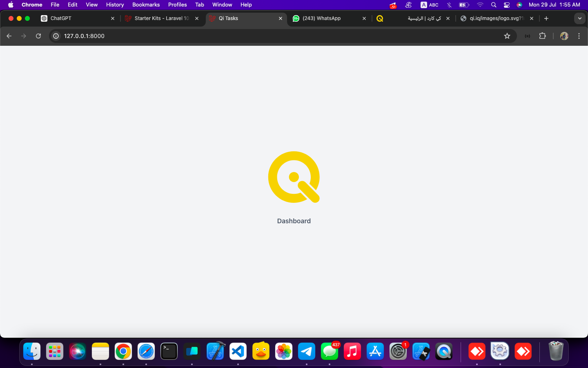Open the Notes app in the Dock

pyautogui.click(x=100, y=351)
